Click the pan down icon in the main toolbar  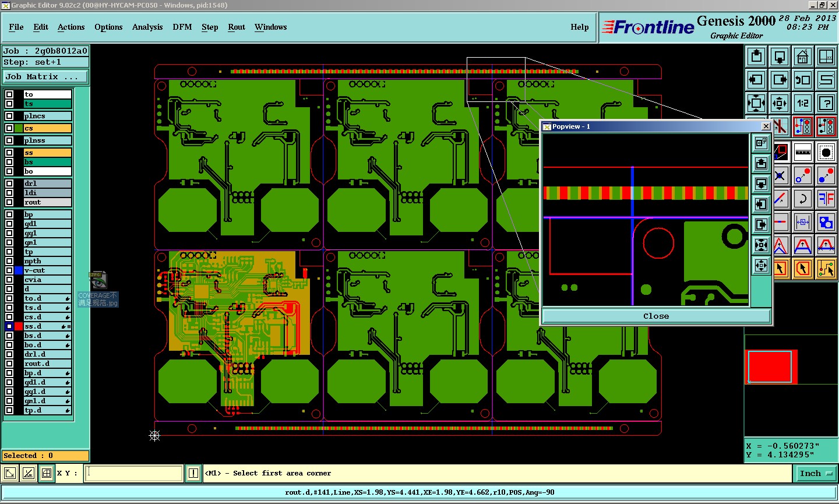point(780,57)
